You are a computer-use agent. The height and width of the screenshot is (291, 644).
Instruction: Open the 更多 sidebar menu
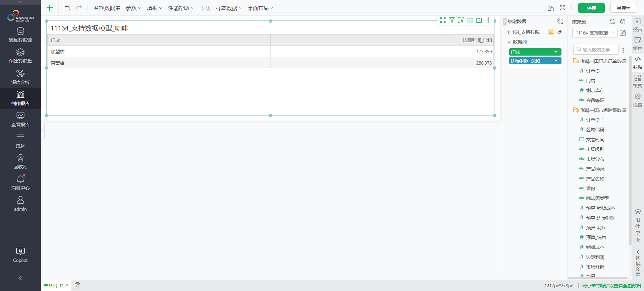click(x=20, y=141)
